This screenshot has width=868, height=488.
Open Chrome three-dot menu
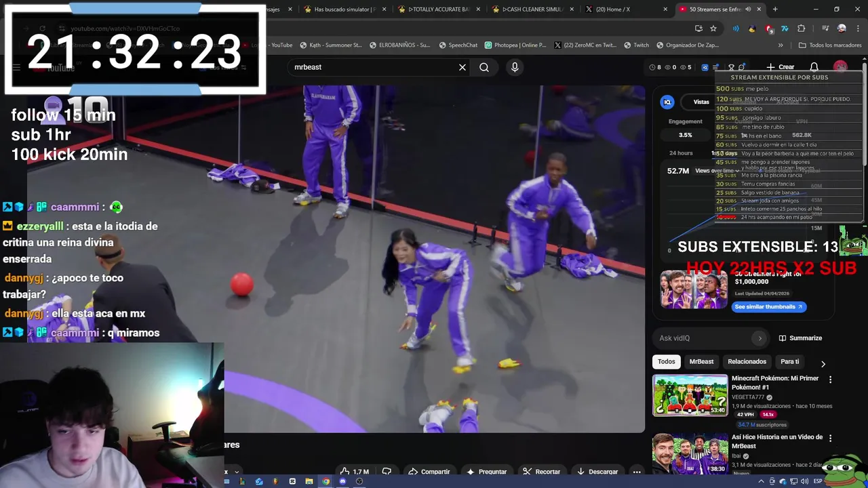856,28
